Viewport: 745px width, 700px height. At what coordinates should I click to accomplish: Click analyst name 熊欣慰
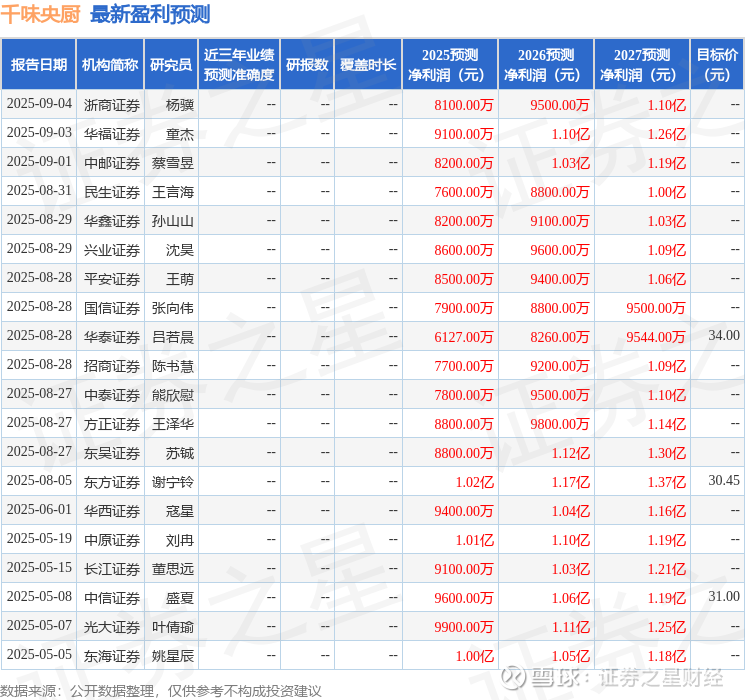tap(172, 394)
